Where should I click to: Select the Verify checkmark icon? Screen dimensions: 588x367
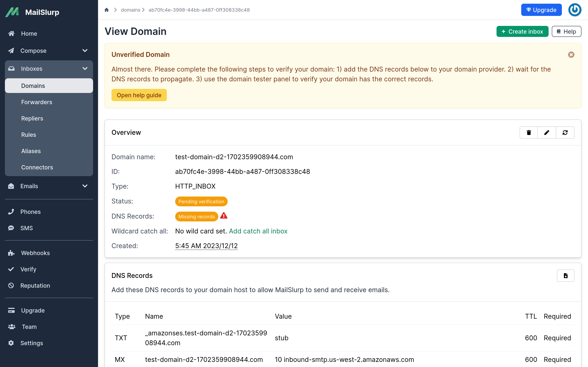[x=11, y=269]
